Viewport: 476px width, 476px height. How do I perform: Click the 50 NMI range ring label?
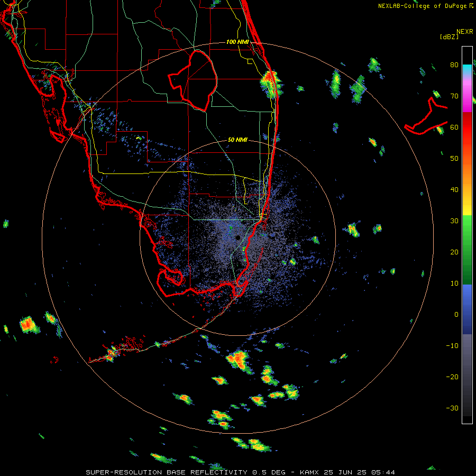pyautogui.click(x=237, y=140)
